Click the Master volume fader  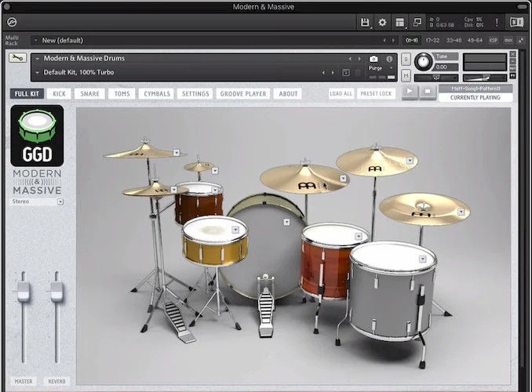click(x=24, y=292)
